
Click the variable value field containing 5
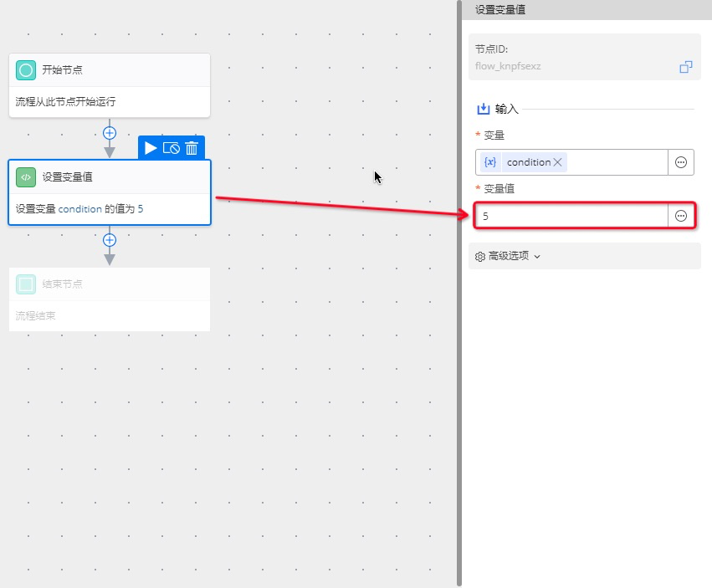tap(571, 216)
